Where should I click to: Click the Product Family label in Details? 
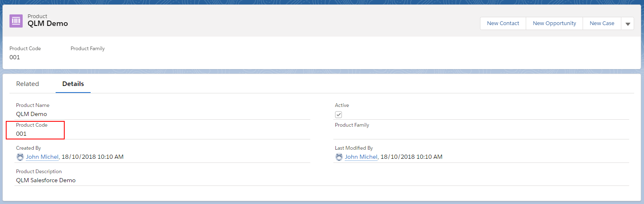tap(352, 125)
